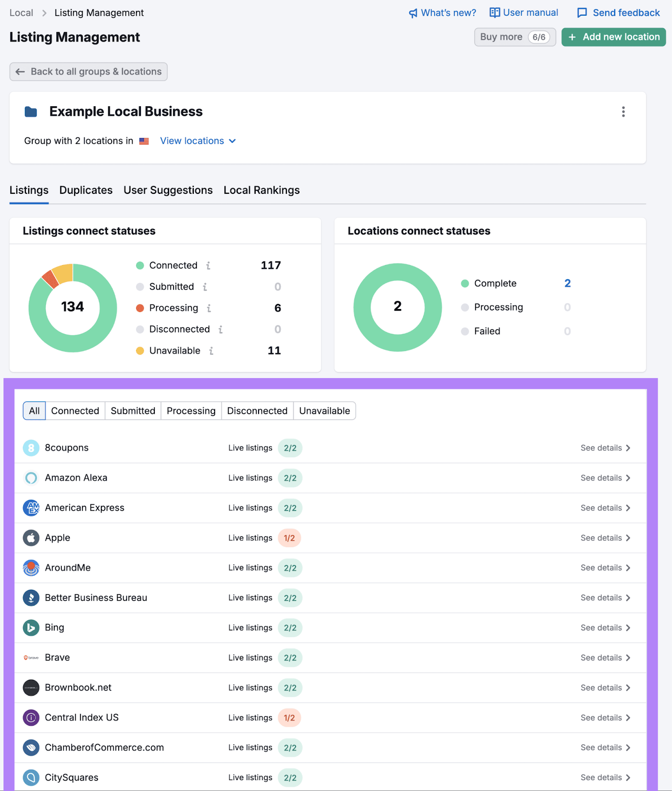Viewport: 672px width, 791px height.
Task: Select the All filter
Action: (34, 411)
